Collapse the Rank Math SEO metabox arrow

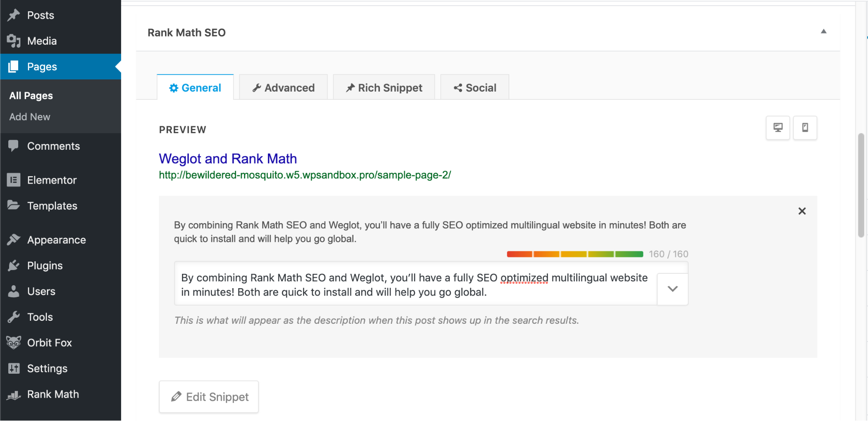coord(823,31)
